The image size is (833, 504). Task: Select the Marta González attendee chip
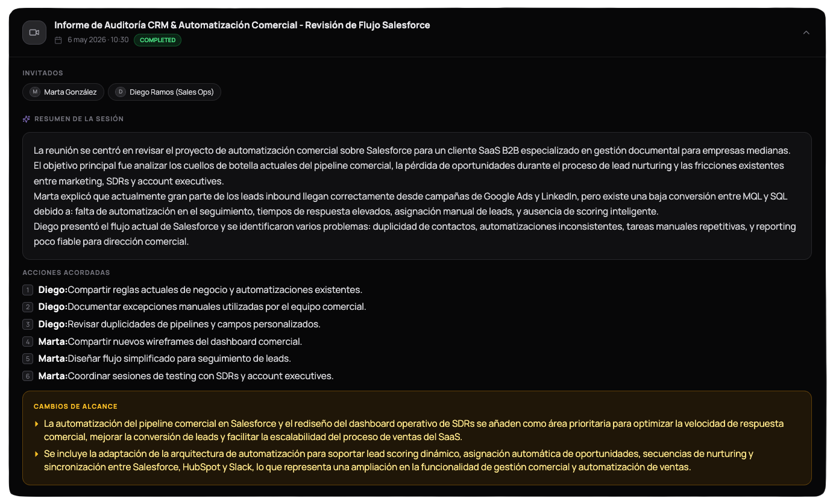point(63,92)
